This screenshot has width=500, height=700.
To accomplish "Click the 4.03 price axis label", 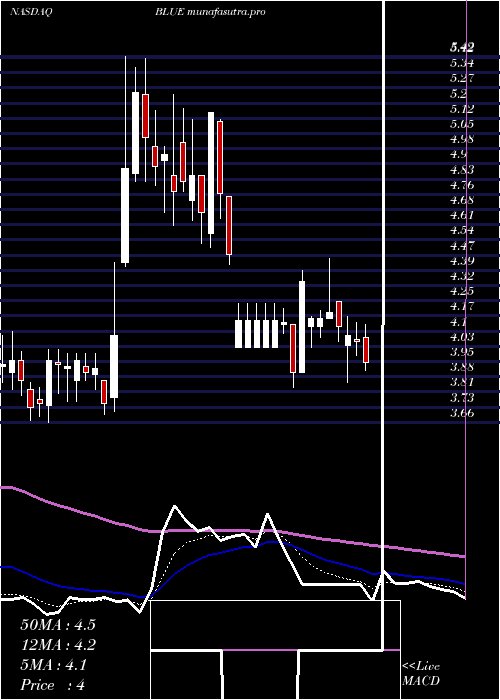I will [x=462, y=336].
